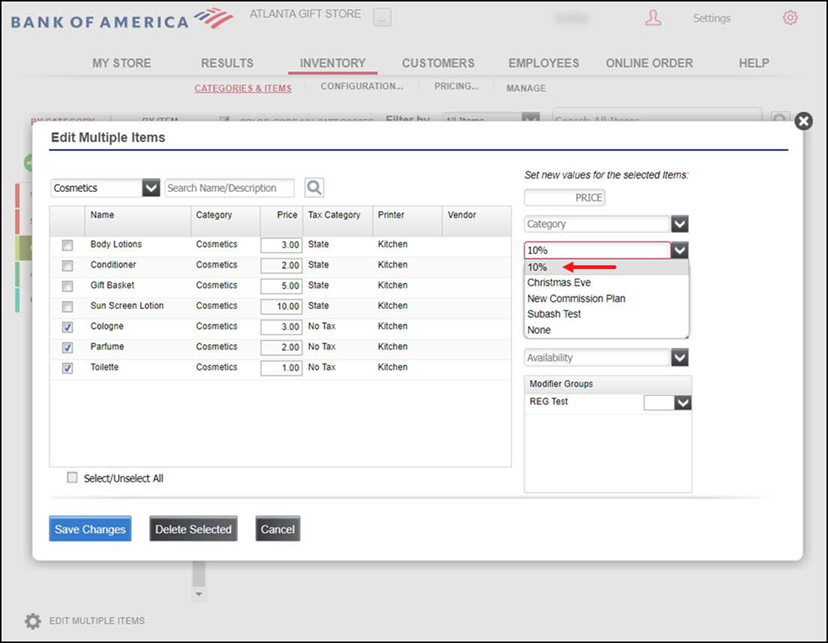
Task: Switch to the Customers tab
Action: point(438,62)
